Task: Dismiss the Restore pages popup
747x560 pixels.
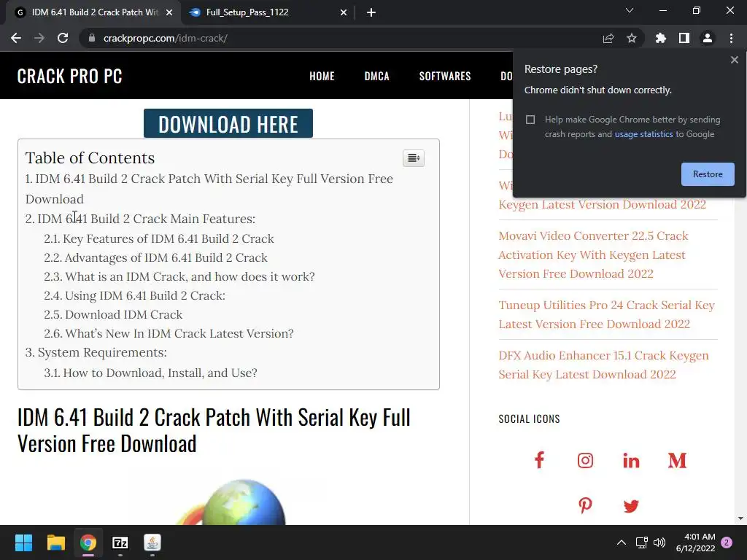Action: (734, 60)
